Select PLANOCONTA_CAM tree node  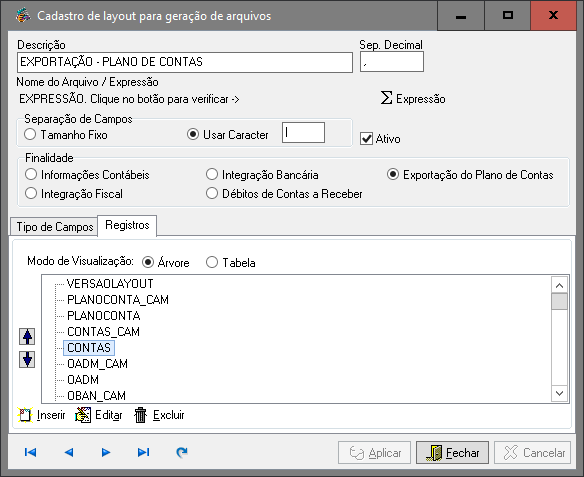tap(118, 300)
